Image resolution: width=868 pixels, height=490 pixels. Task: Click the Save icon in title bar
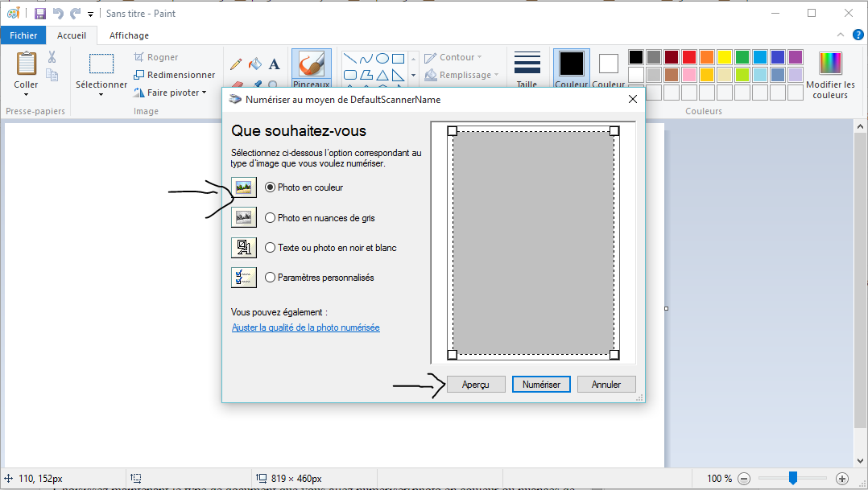point(40,13)
